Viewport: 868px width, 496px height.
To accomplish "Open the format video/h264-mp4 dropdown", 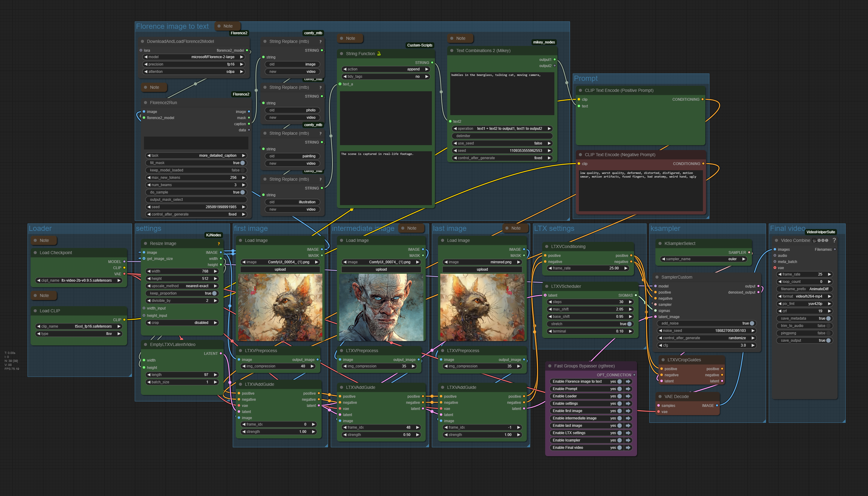I will [x=805, y=296].
